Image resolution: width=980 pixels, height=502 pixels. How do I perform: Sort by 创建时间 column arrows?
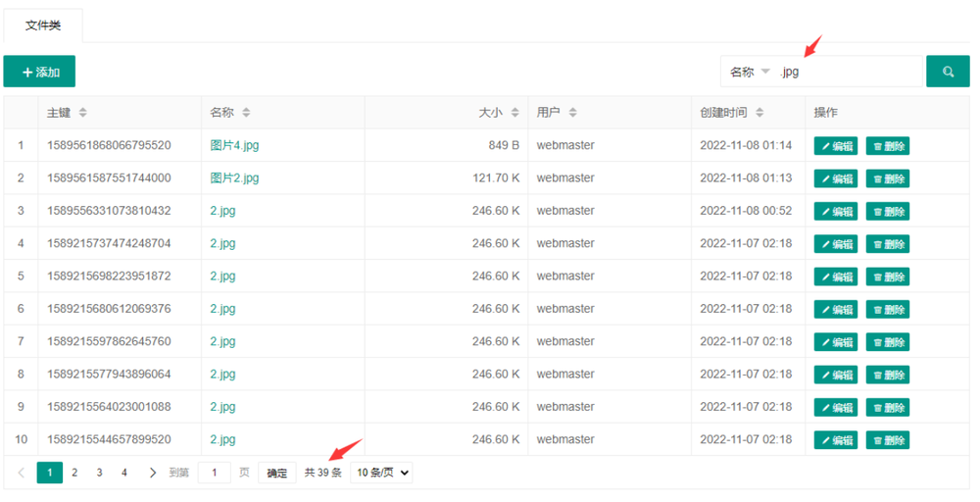759,113
